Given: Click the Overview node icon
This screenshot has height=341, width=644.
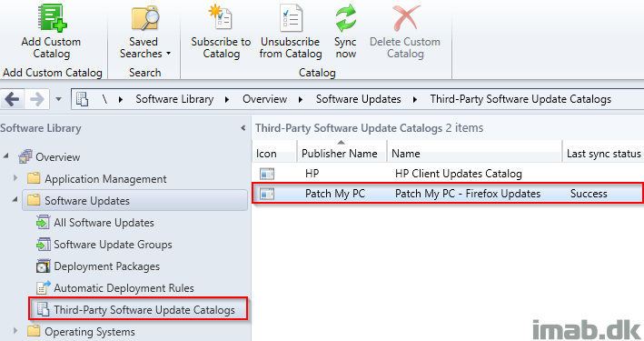Looking at the screenshot, I should coord(25,156).
